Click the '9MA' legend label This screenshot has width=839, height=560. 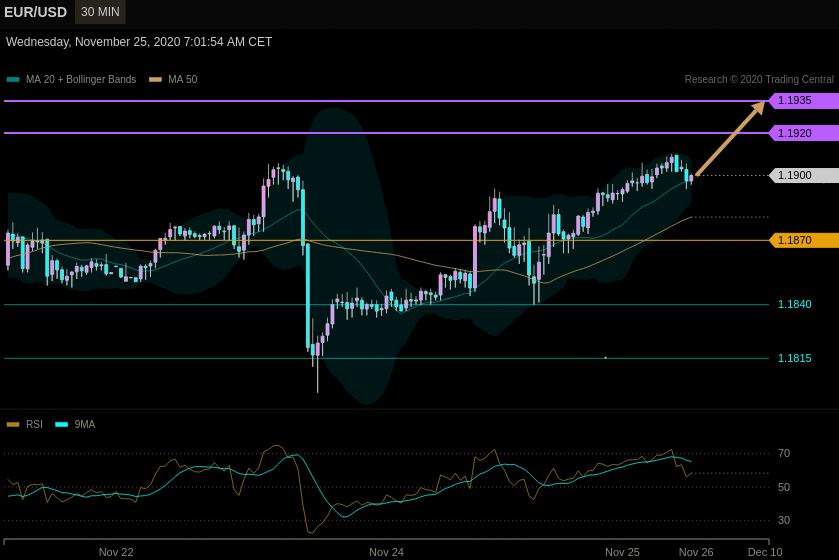tap(85, 424)
